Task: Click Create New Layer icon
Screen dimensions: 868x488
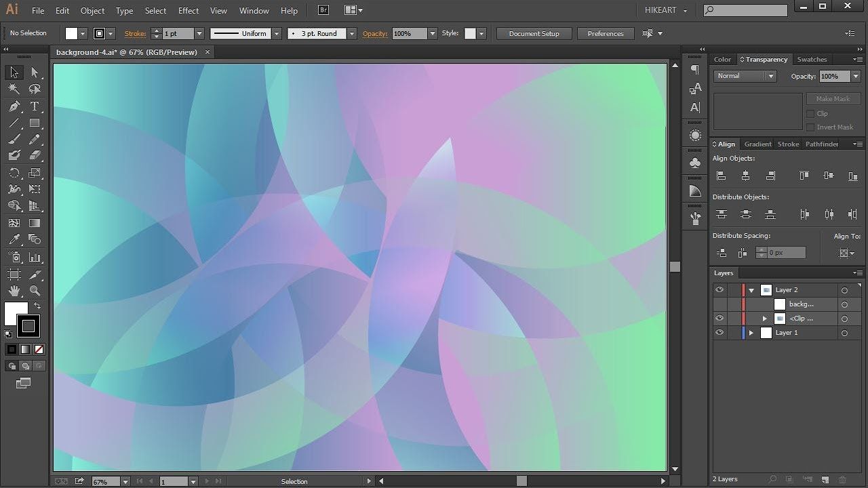Action: click(825, 479)
